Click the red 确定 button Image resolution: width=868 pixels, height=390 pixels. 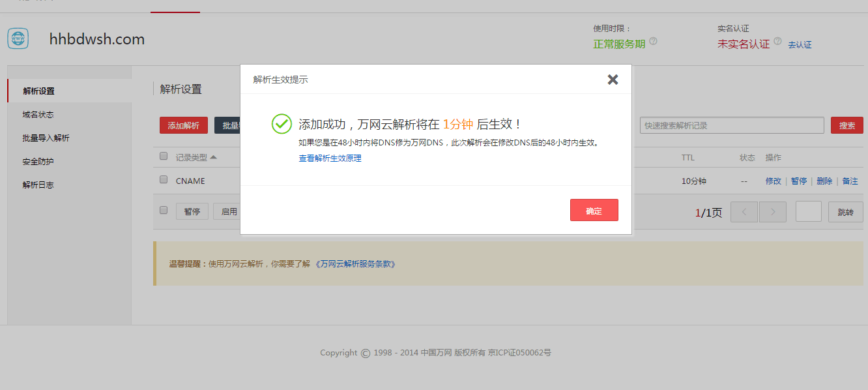tap(594, 211)
